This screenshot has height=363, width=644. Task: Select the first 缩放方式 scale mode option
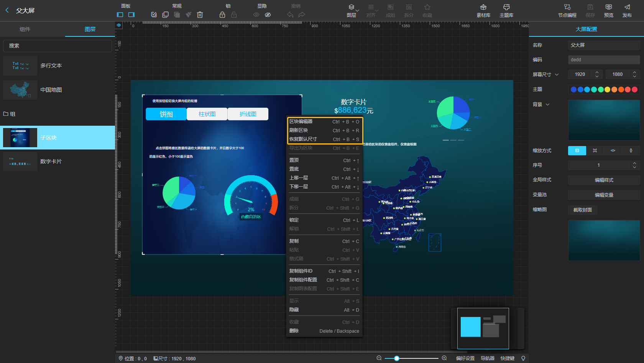point(577,151)
